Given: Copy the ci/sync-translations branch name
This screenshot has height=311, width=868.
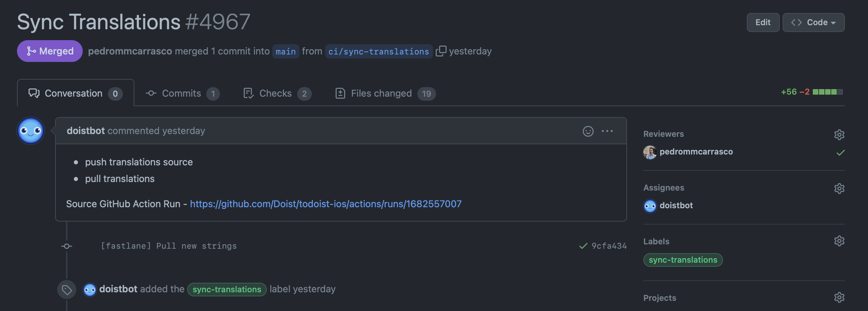Looking at the screenshot, I should click(441, 51).
